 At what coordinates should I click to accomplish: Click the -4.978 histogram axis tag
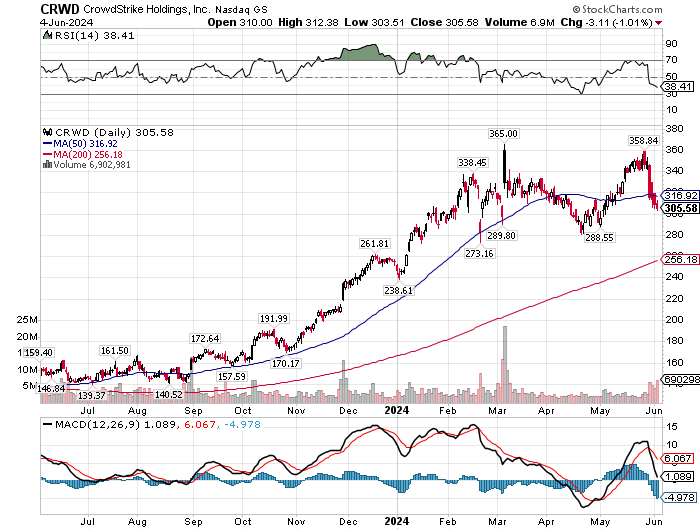(678, 497)
